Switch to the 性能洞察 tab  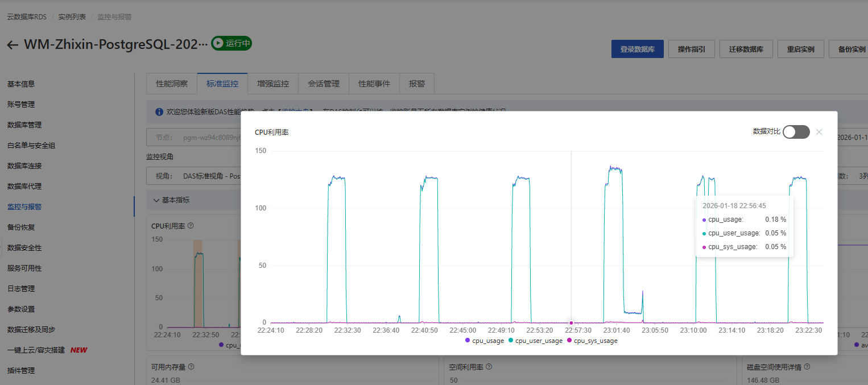(x=172, y=84)
